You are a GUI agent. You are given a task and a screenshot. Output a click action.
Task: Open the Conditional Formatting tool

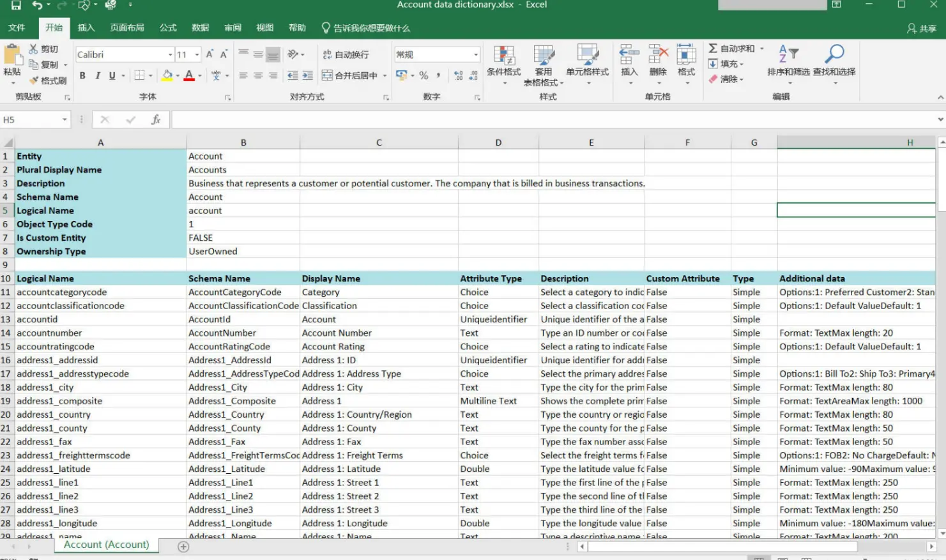[x=504, y=62]
